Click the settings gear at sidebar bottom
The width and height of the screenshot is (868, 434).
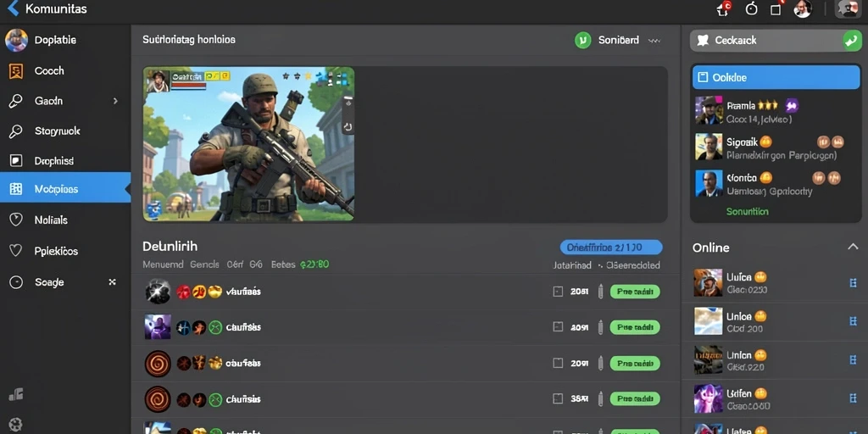[15, 425]
